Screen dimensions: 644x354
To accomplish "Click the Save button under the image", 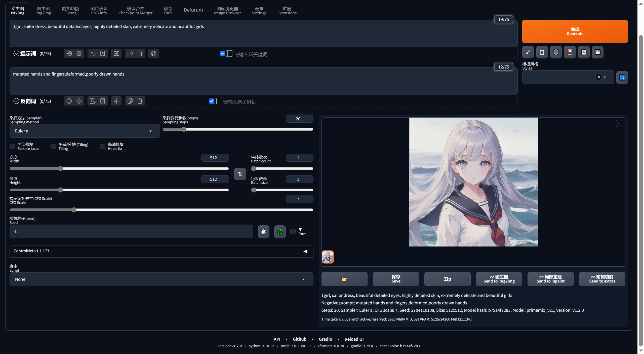I will (396, 279).
